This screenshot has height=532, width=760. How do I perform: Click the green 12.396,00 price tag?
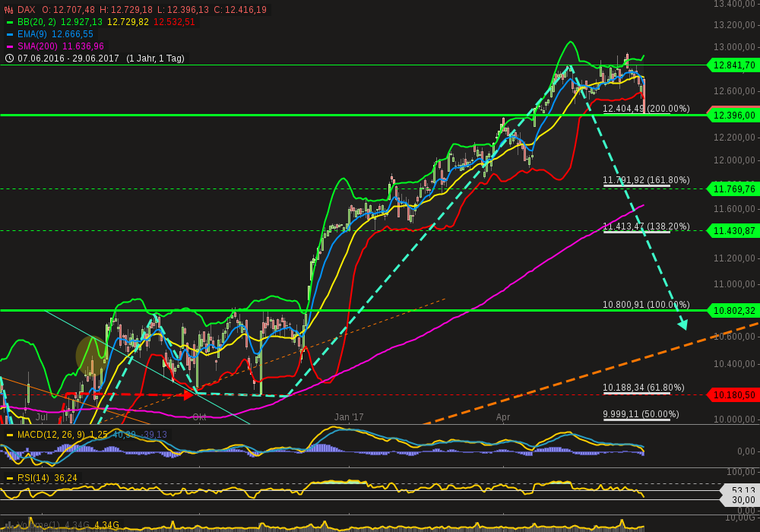(x=733, y=116)
